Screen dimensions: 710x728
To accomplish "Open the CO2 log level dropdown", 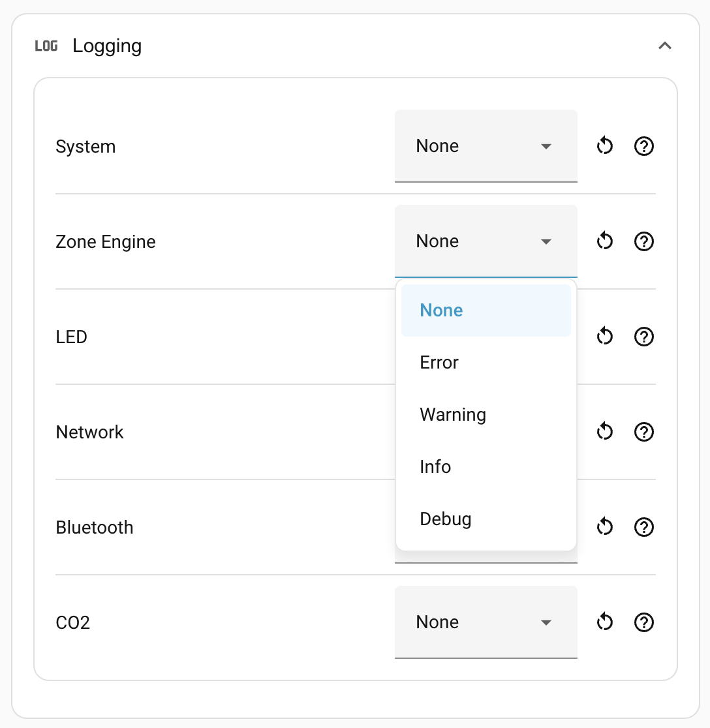I will tap(486, 622).
